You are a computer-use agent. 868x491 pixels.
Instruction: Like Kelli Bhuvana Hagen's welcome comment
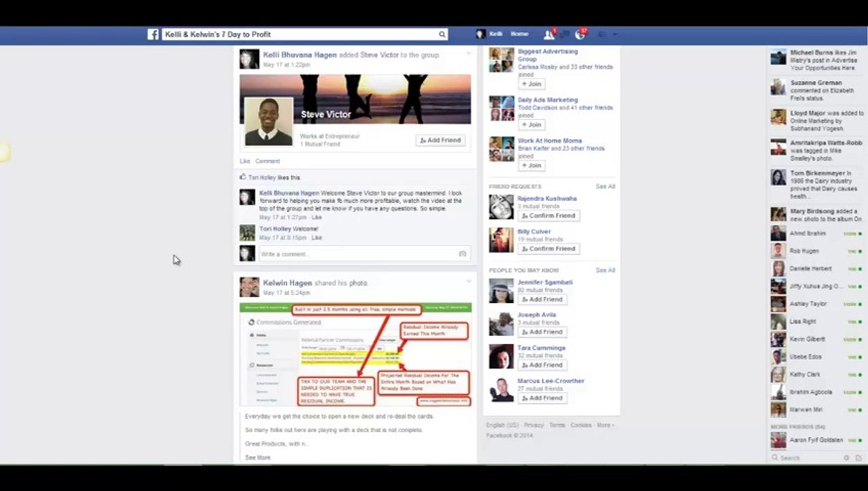317,218
